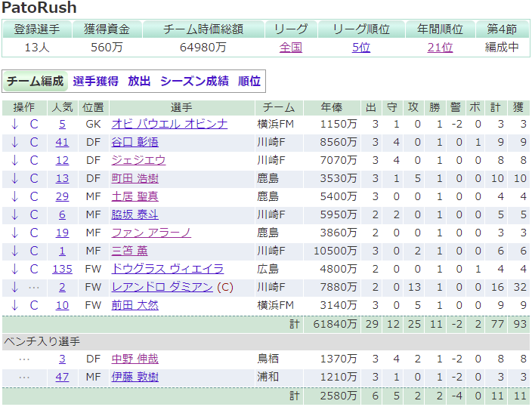Image resolution: width=532 pixels, height=407 pixels.
Task: Click popularity rank 12 link
Action: [62, 160]
